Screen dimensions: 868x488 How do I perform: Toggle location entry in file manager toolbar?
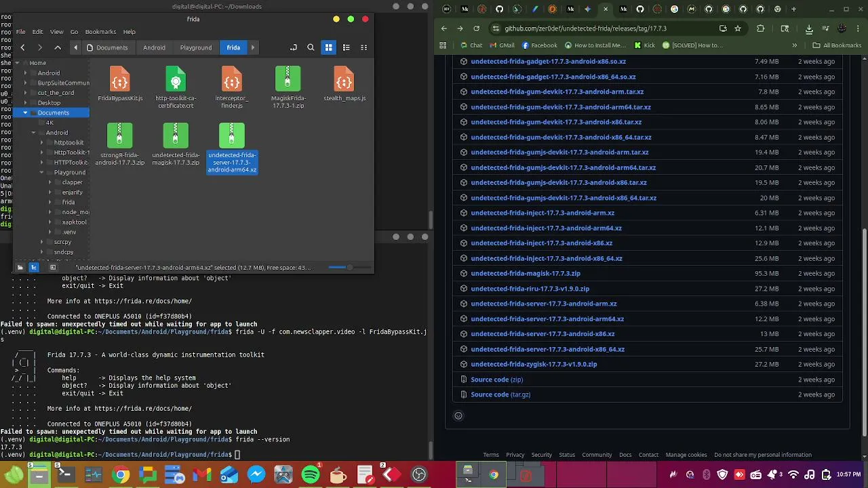pyautogui.click(x=294, y=47)
